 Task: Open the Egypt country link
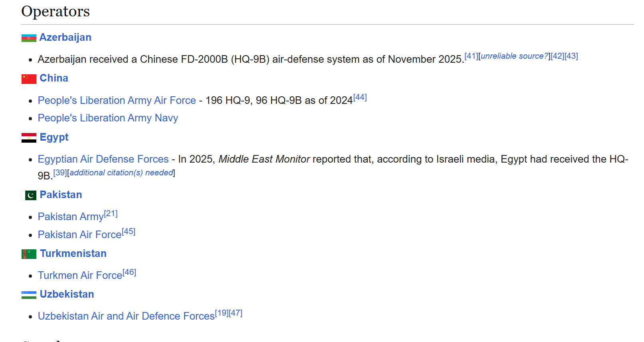[54, 137]
